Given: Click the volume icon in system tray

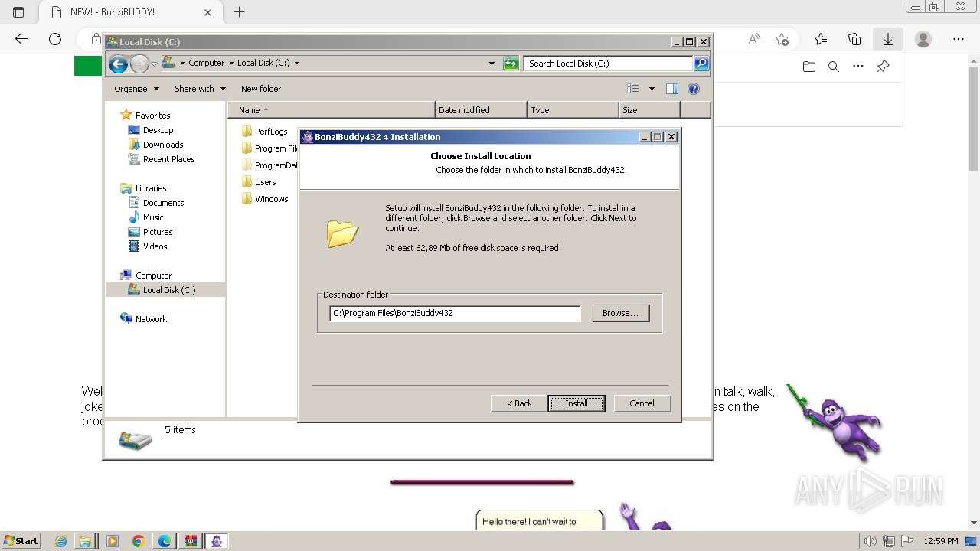Looking at the screenshot, I should [x=871, y=541].
